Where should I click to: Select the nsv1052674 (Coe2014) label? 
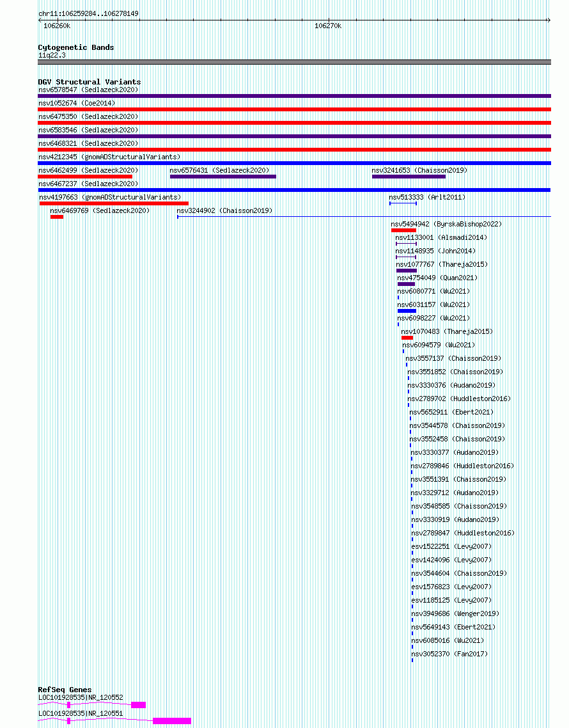[x=77, y=103]
